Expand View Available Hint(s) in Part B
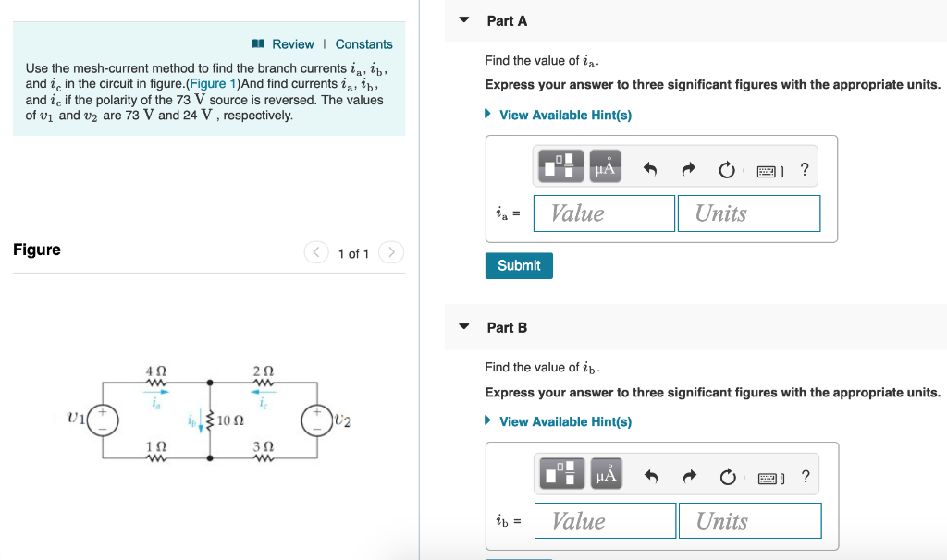The width and height of the screenshot is (947, 560). (x=564, y=421)
